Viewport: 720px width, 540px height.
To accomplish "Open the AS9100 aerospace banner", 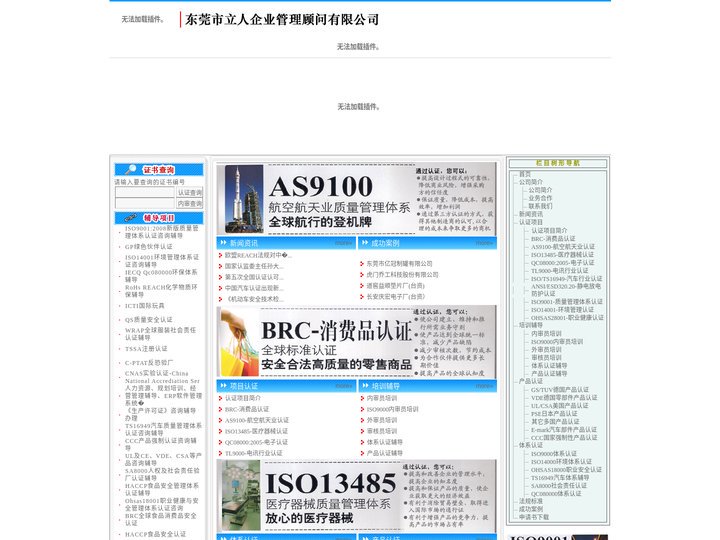I will [x=356, y=199].
